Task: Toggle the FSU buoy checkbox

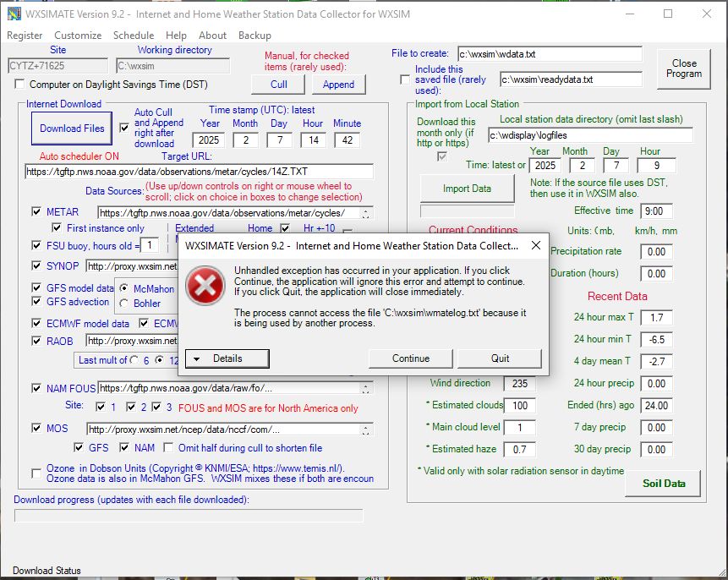Action: click(x=36, y=245)
